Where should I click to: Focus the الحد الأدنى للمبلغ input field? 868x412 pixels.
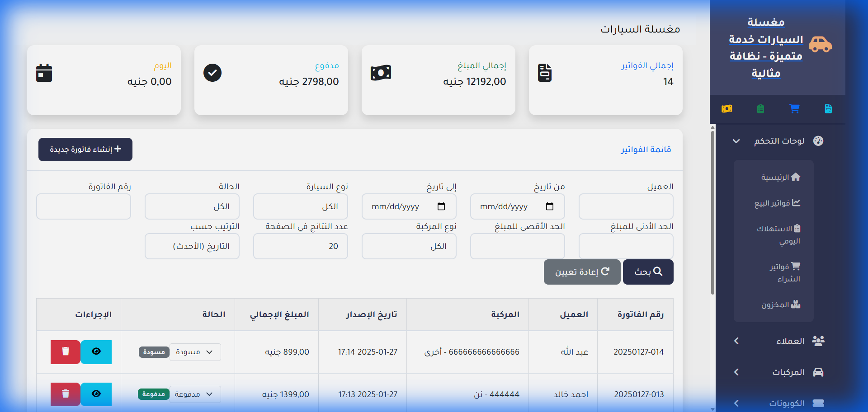pyautogui.click(x=626, y=246)
